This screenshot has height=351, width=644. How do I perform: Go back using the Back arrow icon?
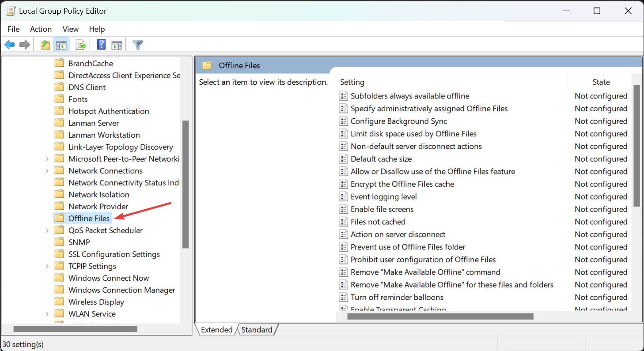pyautogui.click(x=10, y=45)
